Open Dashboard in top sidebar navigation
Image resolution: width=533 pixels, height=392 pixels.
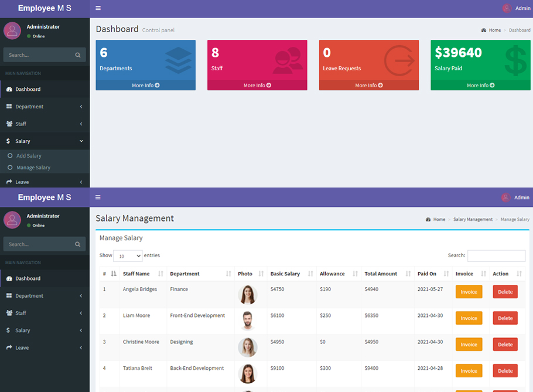click(x=45, y=89)
